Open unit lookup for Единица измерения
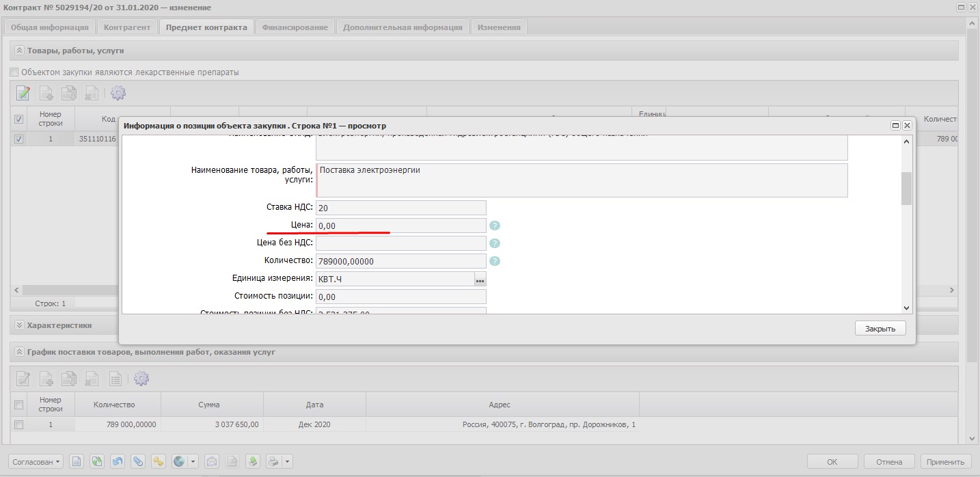The width and height of the screenshot is (980, 477). 480,279
